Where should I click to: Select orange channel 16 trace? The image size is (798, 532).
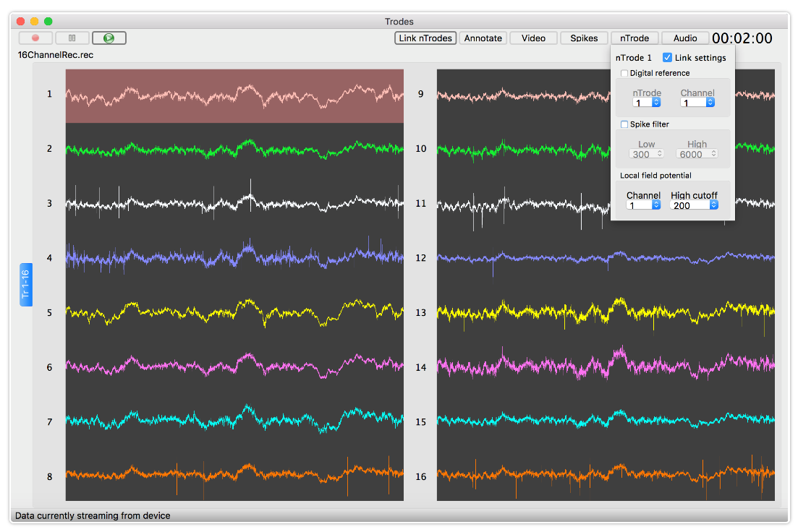(606, 476)
